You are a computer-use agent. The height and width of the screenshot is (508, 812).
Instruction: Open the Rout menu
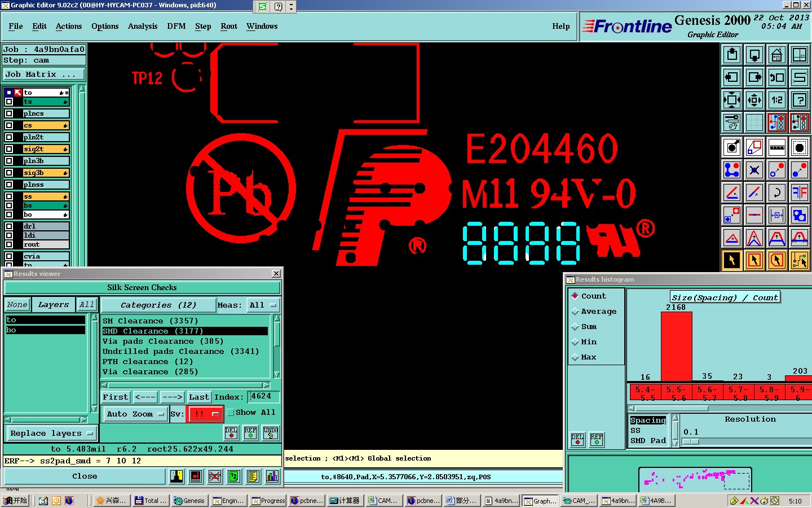point(229,27)
